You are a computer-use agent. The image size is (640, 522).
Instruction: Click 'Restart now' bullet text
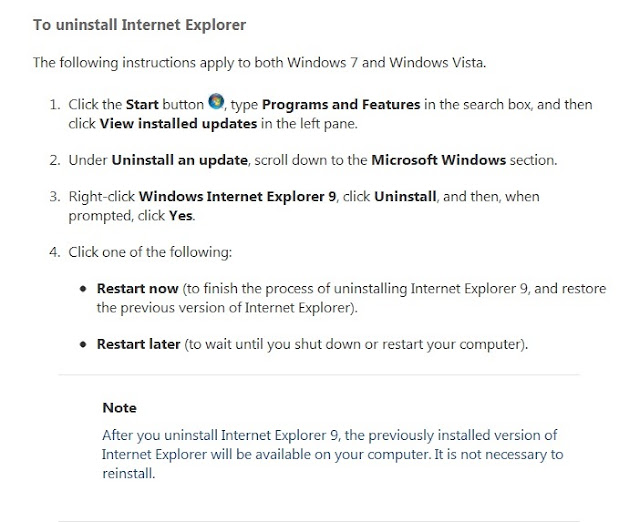click(138, 289)
